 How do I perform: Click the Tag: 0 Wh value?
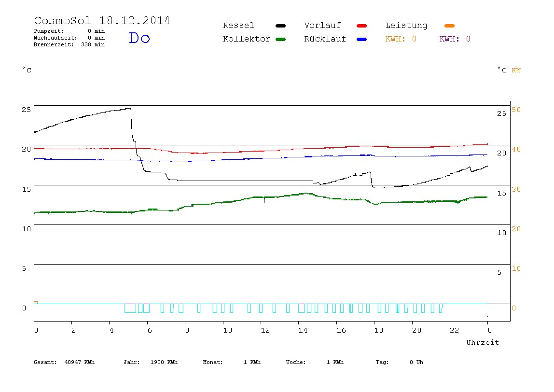[x=399, y=362]
